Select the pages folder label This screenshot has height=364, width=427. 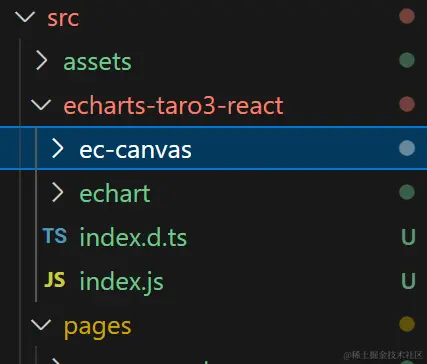pos(97,328)
